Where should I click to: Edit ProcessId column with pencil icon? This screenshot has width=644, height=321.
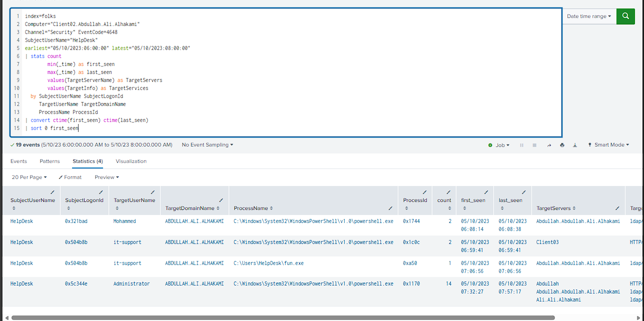pyautogui.click(x=424, y=192)
